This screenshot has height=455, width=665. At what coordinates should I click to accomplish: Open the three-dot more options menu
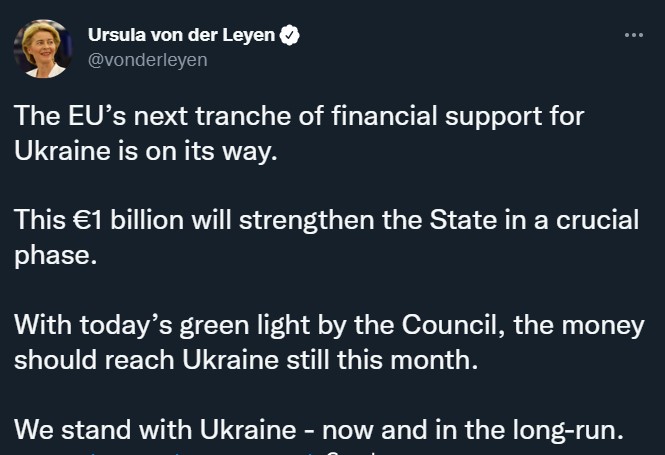pyautogui.click(x=634, y=35)
